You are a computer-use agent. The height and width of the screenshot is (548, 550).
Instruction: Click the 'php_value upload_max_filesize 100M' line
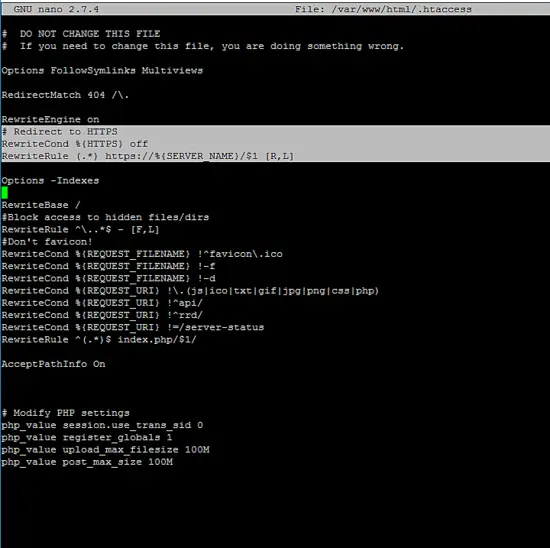pyautogui.click(x=106, y=450)
